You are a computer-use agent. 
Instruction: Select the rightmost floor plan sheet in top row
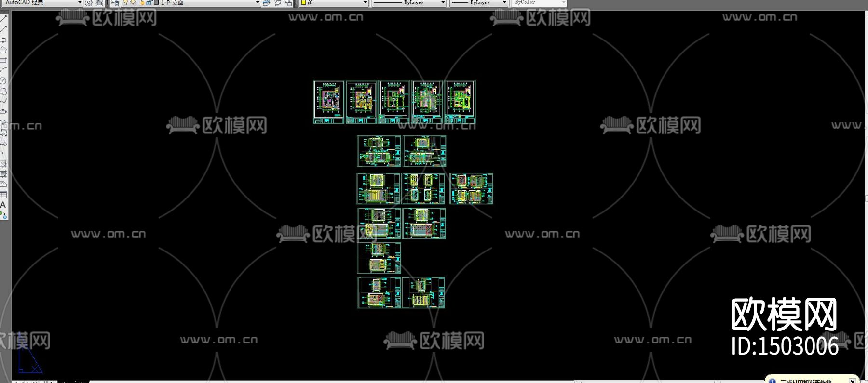coord(460,102)
